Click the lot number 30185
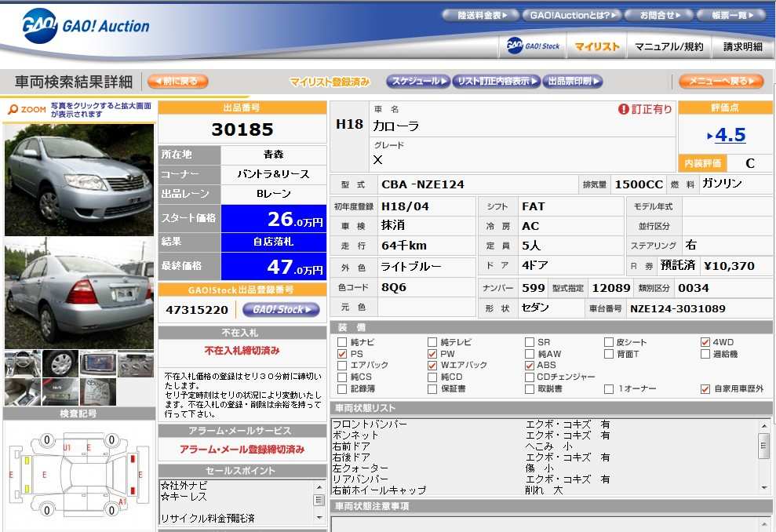776x532 pixels. coord(242,129)
